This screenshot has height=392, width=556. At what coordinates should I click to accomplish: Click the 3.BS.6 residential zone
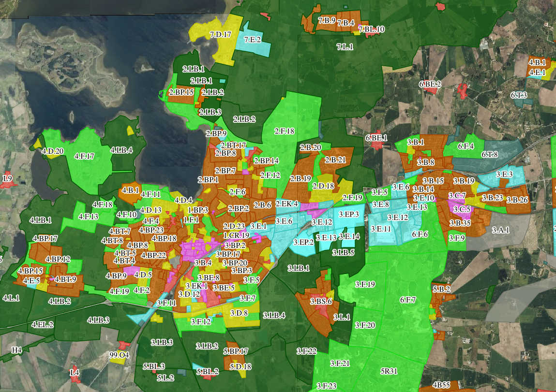tap(320, 302)
